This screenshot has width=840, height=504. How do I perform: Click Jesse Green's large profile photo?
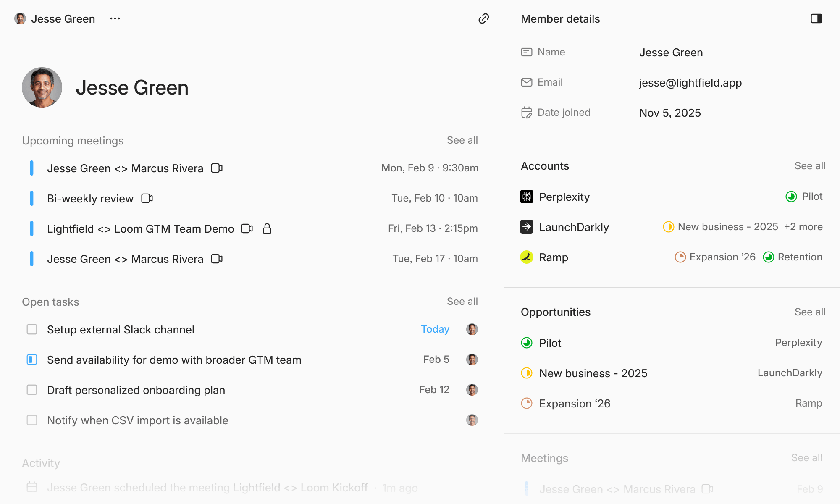(x=42, y=87)
